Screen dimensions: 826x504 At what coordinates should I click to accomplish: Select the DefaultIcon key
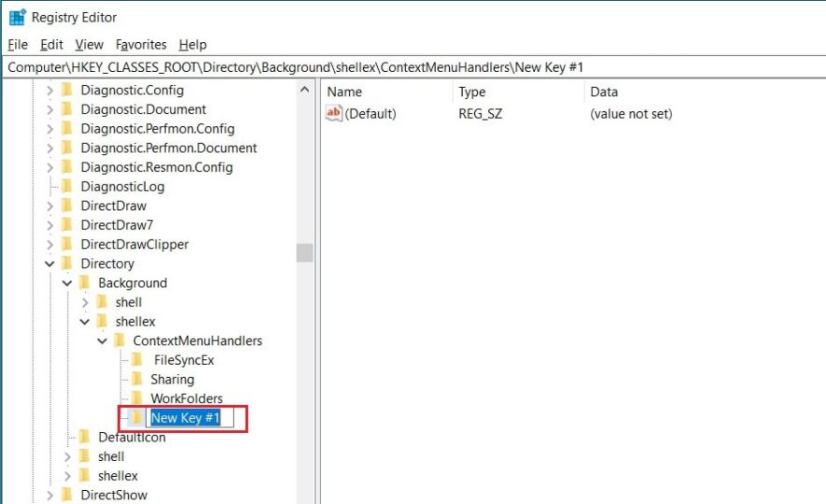click(132, 438)
